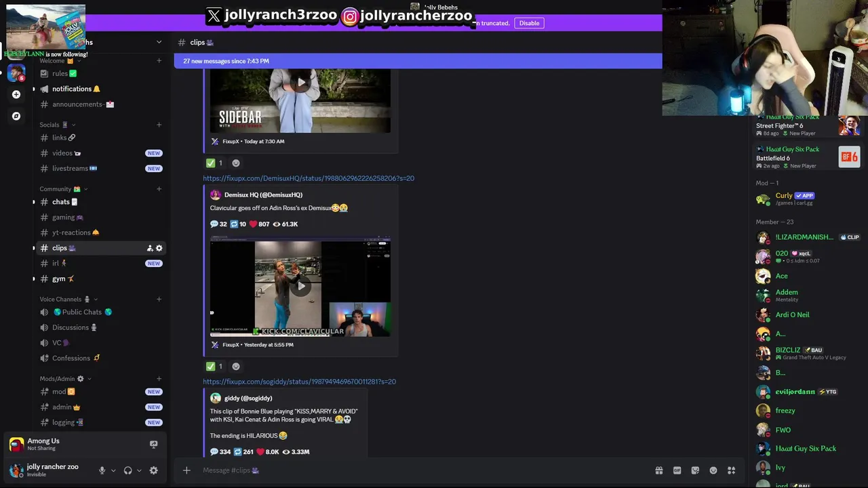This screenshot has width=868, height=488.
Task: Create channel in Community category
Action: (x=159, y=189)
